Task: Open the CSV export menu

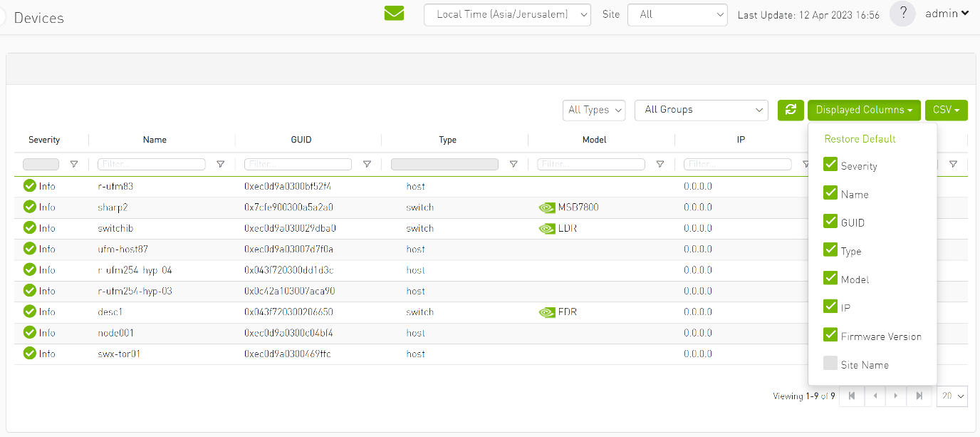Action: (x=946, y=110)
